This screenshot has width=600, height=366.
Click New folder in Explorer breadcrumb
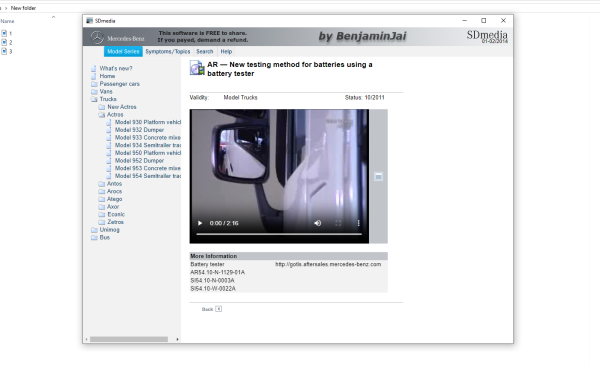tap(23, 8)
